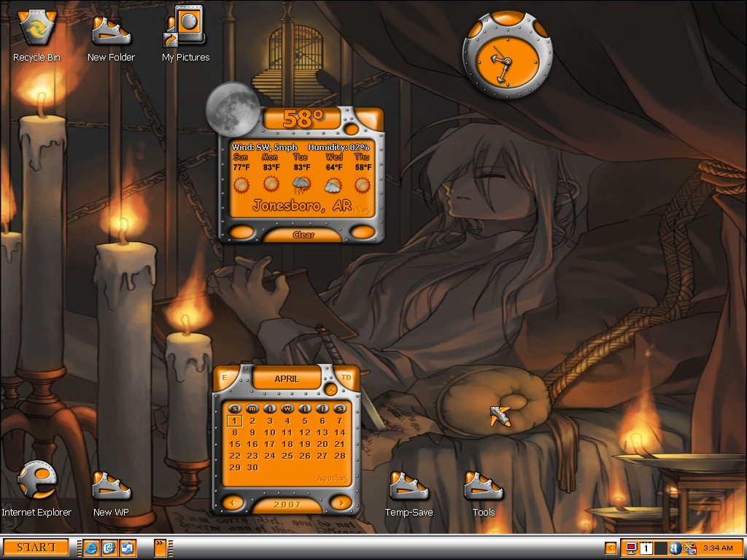
Task: Select April 15 in the calendar
Action: (235, 444)
